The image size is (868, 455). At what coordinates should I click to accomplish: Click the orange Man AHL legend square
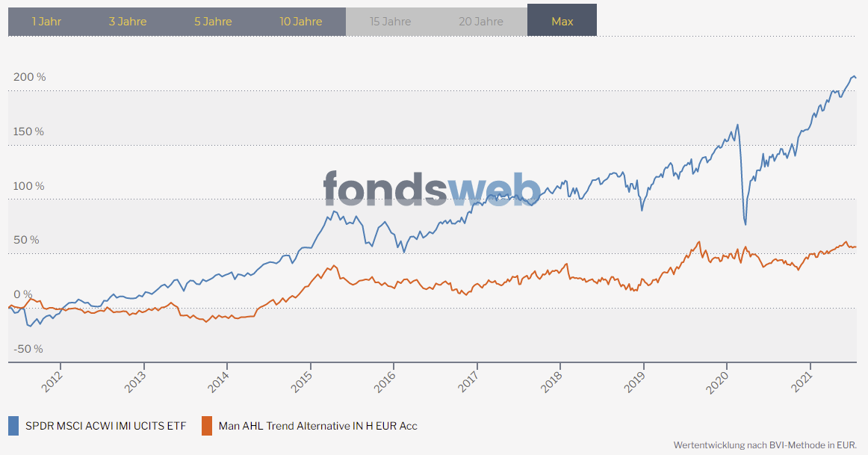tap(207, 426)
